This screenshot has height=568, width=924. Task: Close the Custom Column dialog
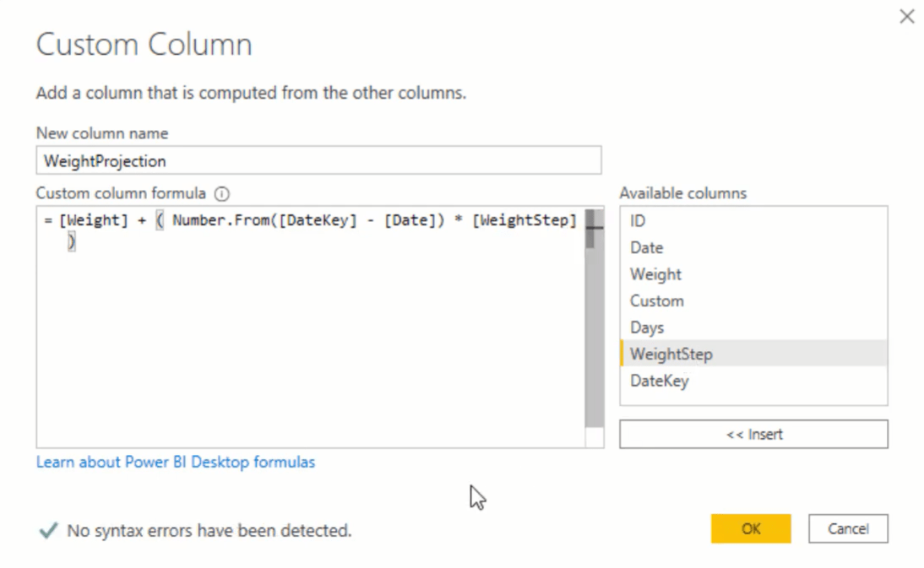pyautogui.click(x=907, y=17)
